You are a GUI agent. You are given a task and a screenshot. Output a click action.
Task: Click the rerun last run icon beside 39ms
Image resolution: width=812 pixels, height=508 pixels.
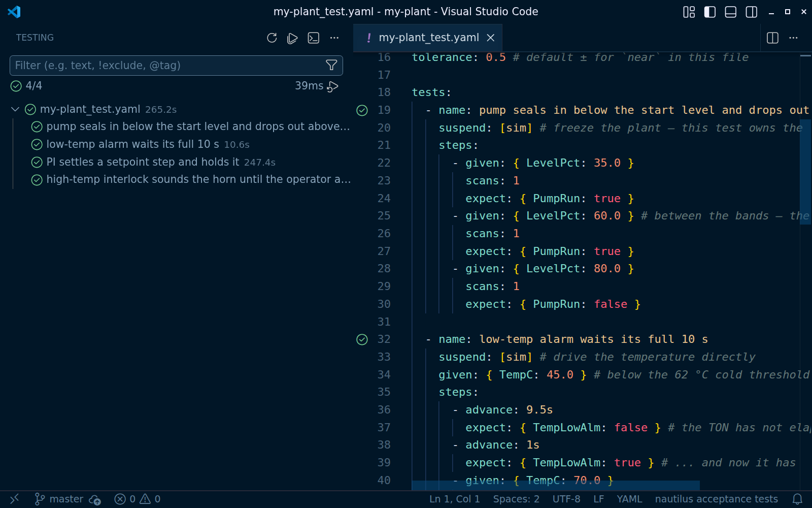[332, 86]
